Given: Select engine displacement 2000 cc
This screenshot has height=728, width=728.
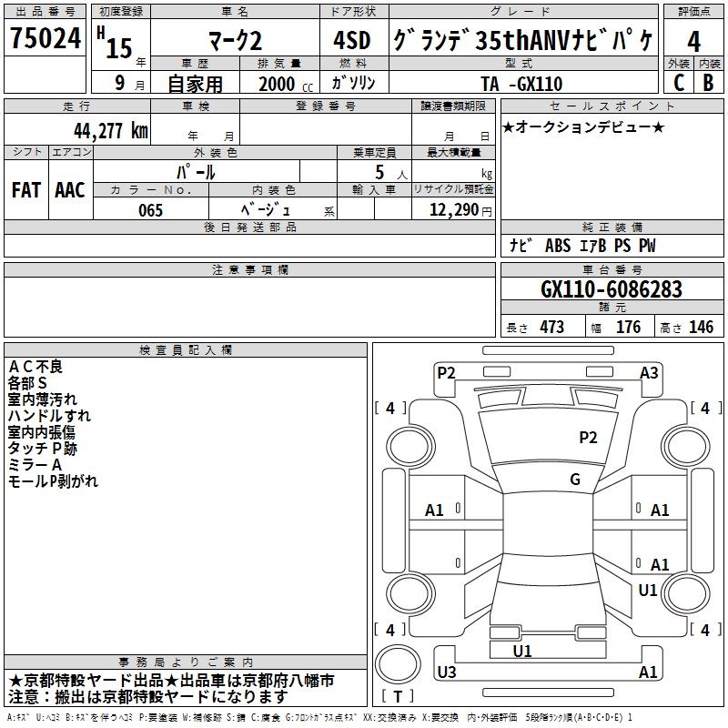Looking at the screenshot, I should tap(286, 84).
